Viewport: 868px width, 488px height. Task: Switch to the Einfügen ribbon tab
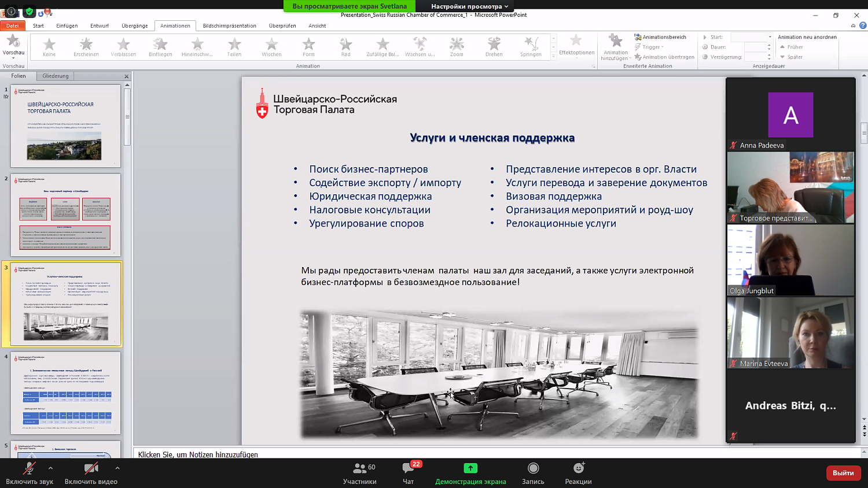pos(67,25)
